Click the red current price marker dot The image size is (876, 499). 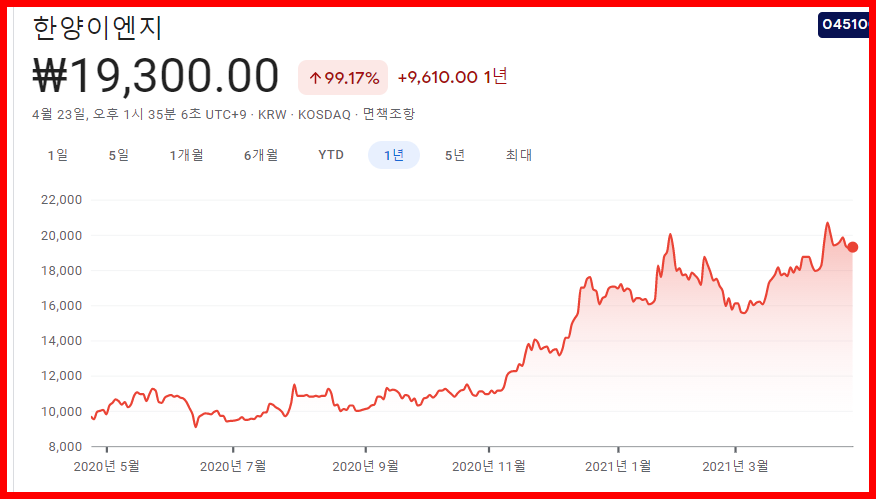pos(853,247)
